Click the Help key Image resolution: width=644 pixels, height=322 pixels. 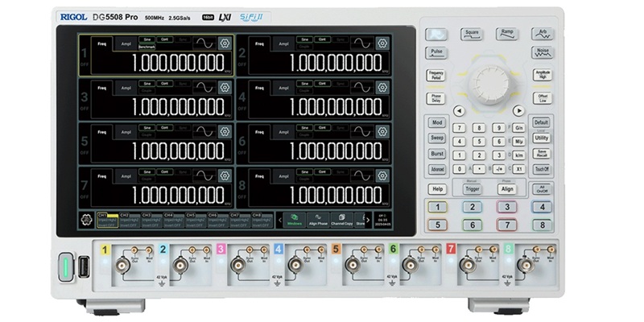click(437, 189)
